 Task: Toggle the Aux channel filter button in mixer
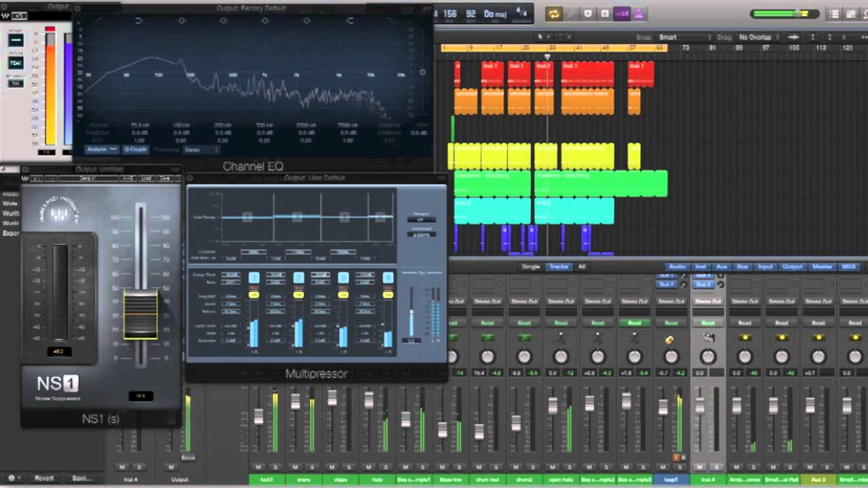722,267
